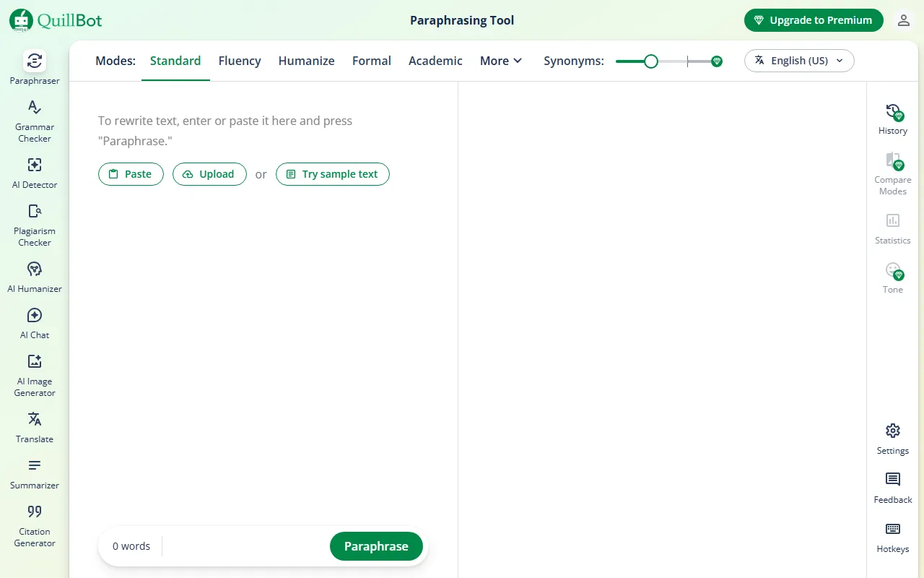Click Try sample text button
This screenshot has width=924, height=578.
(x=332, y=174)
